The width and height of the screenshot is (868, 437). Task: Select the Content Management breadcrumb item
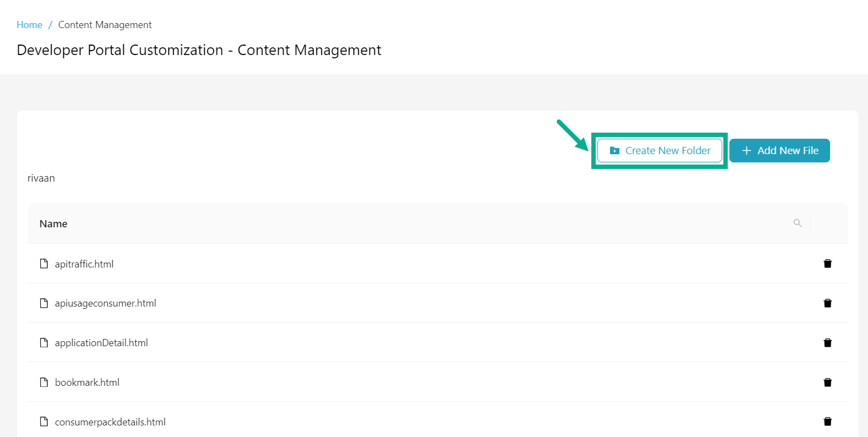pyautogui.click(x=105, y=24)
